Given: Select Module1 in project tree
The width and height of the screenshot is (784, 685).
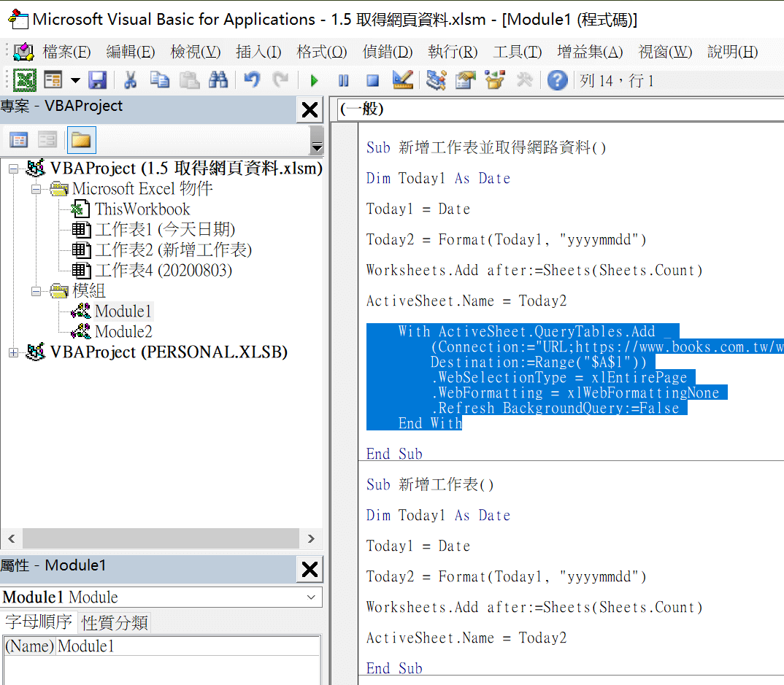Looking at the screenshot, I should tap(123, 311).
